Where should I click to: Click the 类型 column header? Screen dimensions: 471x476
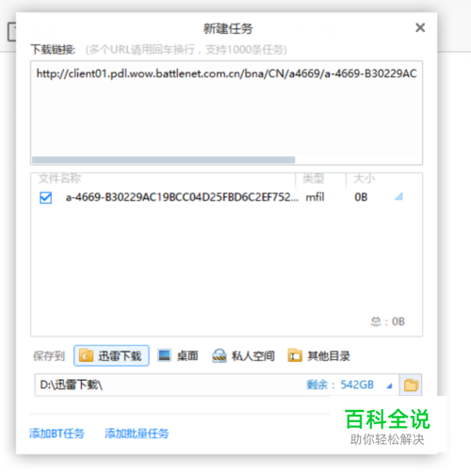[x=314, y=178]
